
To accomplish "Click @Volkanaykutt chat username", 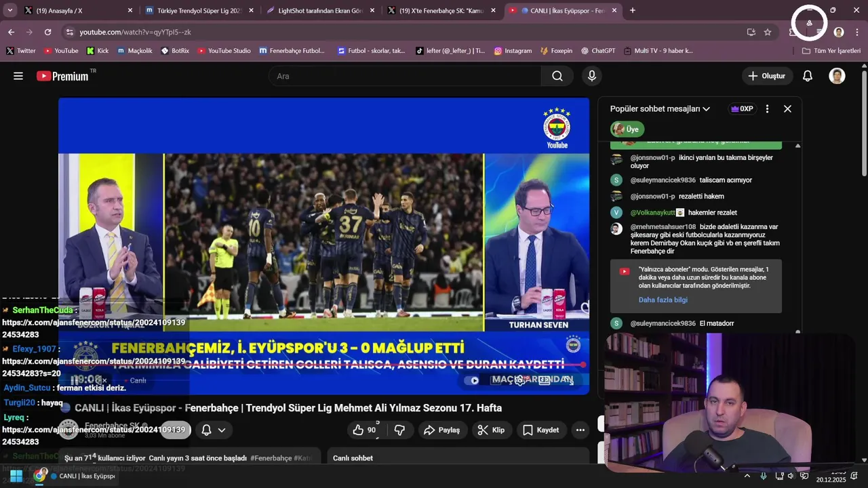I will (653, 213).
